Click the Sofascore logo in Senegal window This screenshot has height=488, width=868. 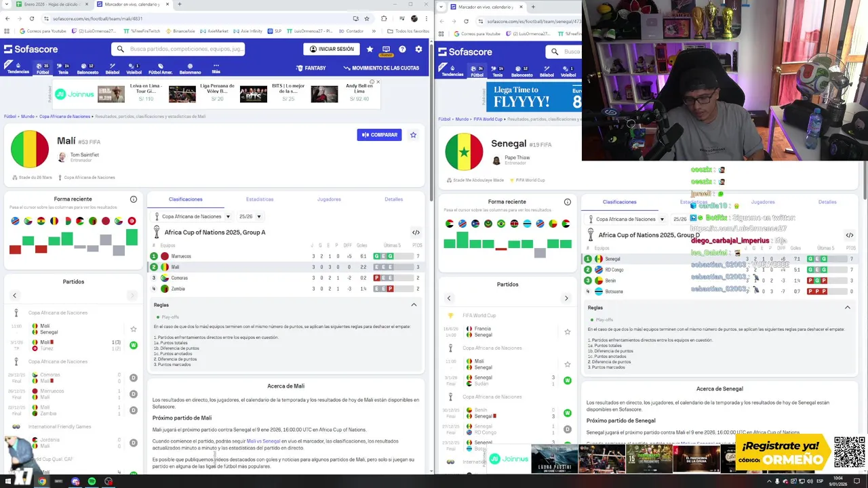(465, 52)
